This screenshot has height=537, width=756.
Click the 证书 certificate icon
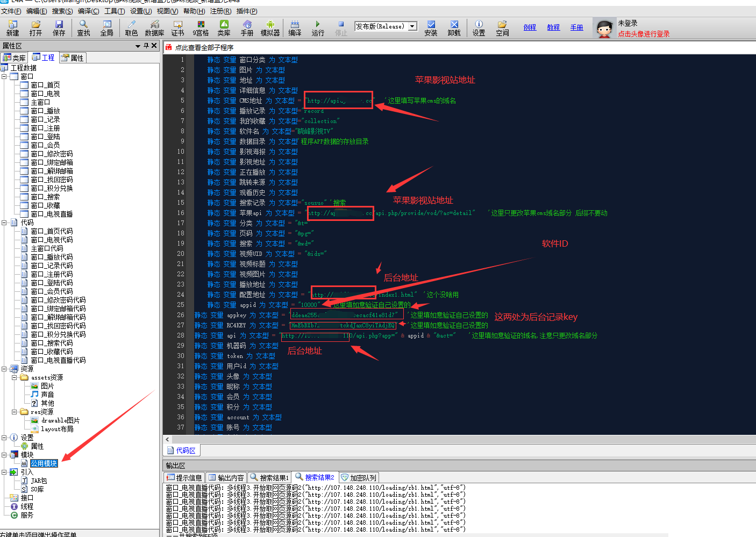178,28
